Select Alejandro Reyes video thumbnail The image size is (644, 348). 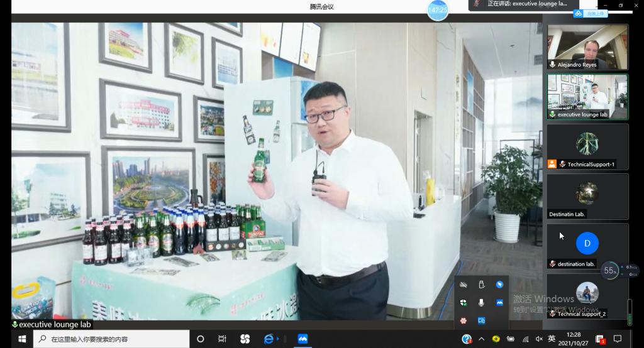[587, 46]
